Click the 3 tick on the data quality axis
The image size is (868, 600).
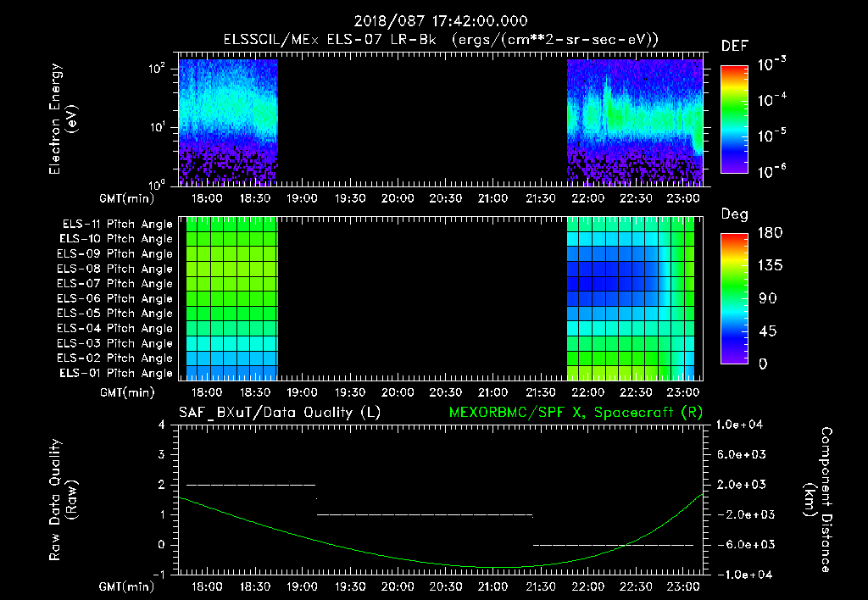[162, 454]
